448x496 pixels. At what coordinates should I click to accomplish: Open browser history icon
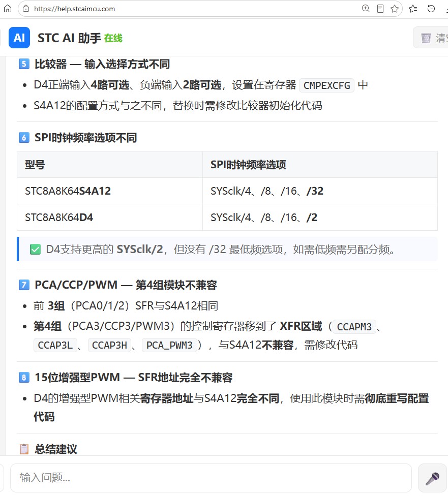pyautogui.click(x=431, y=9)
